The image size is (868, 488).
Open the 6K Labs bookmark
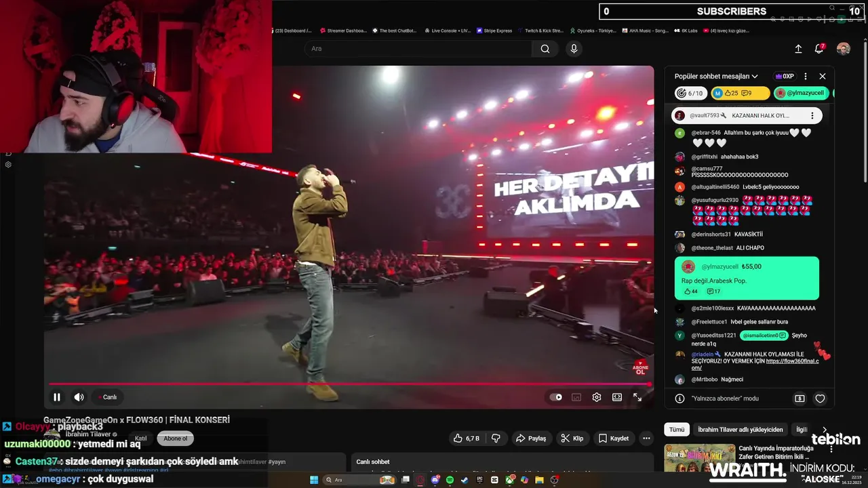pos(686,30)
